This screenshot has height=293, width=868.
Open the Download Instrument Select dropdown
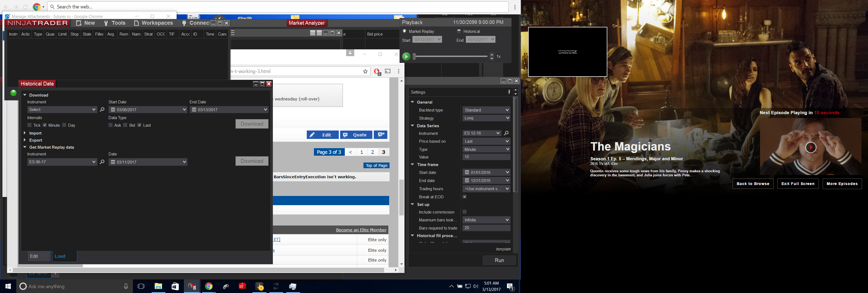[62, 110]
